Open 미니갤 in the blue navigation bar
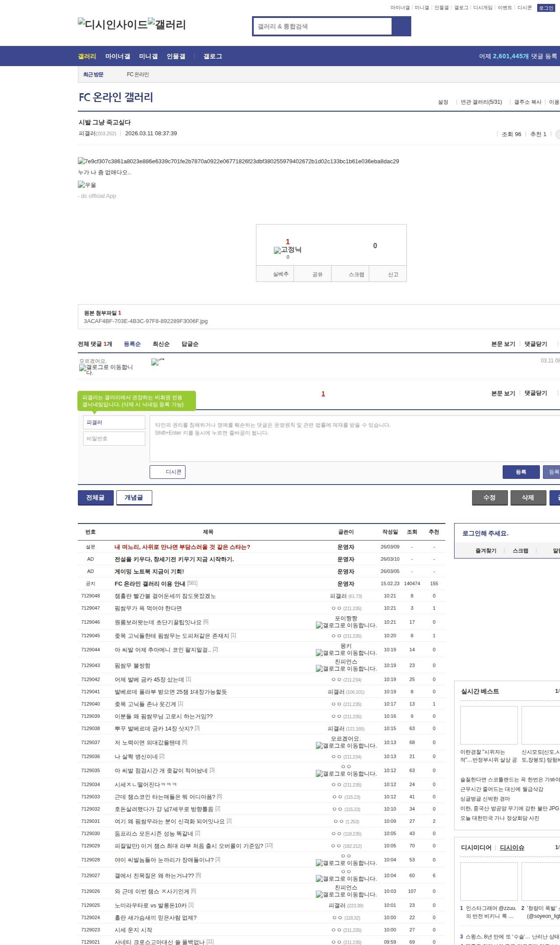The height and width of the screenshot is (945, 560). (148, 56)
